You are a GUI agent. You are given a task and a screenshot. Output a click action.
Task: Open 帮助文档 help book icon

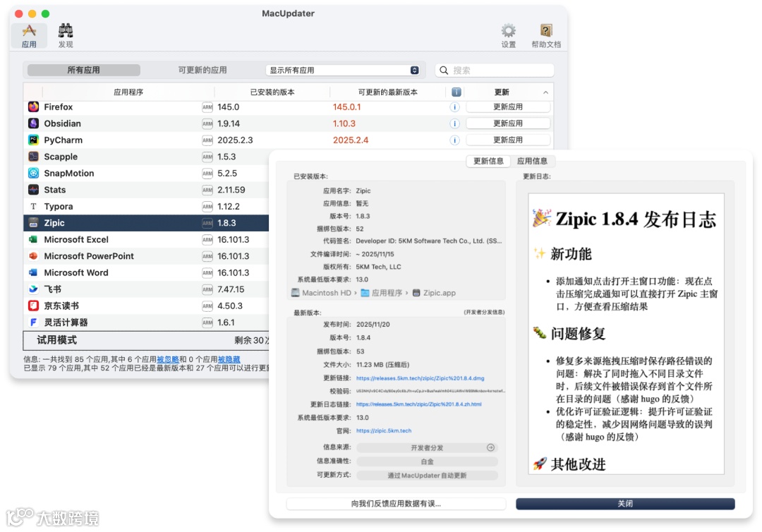pyautogui.click(x=545, y=36)
